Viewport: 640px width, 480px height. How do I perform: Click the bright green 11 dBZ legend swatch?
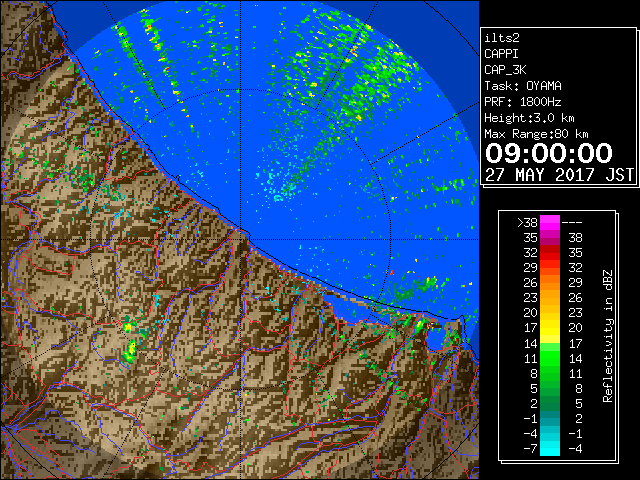(x=550, y=358)
